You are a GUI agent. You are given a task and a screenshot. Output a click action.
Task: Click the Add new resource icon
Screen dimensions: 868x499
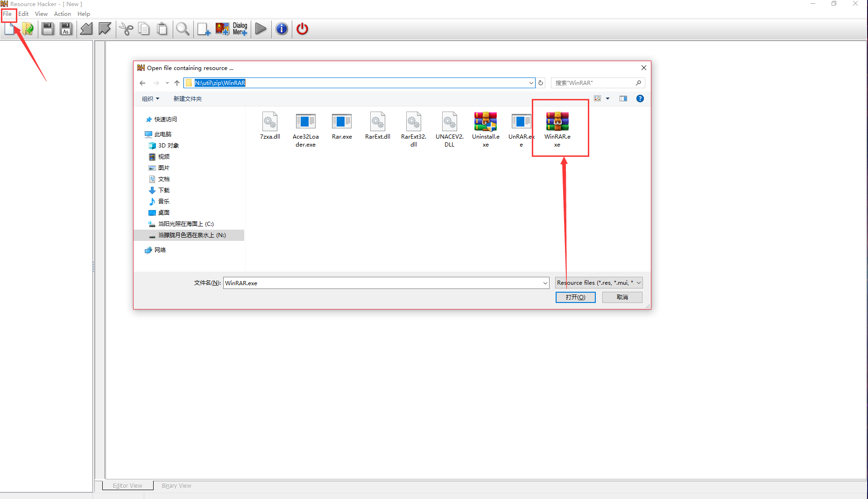204,29
